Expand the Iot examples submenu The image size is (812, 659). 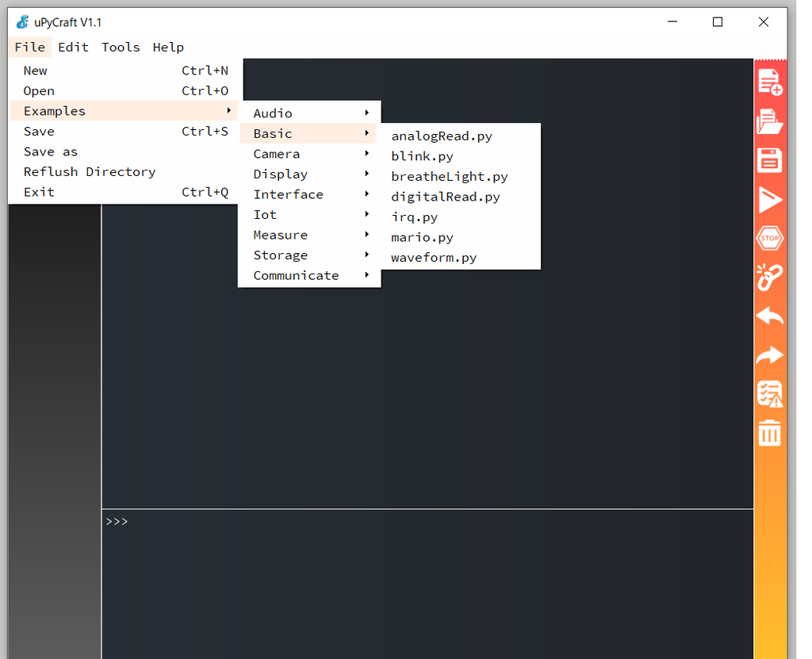pos(310,214)
